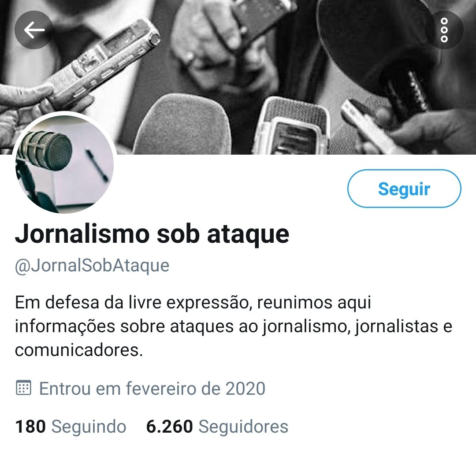Click the Entrou em fevereiro de 2020 text
The image size is (476, 456).
click(x=152, y=388)
